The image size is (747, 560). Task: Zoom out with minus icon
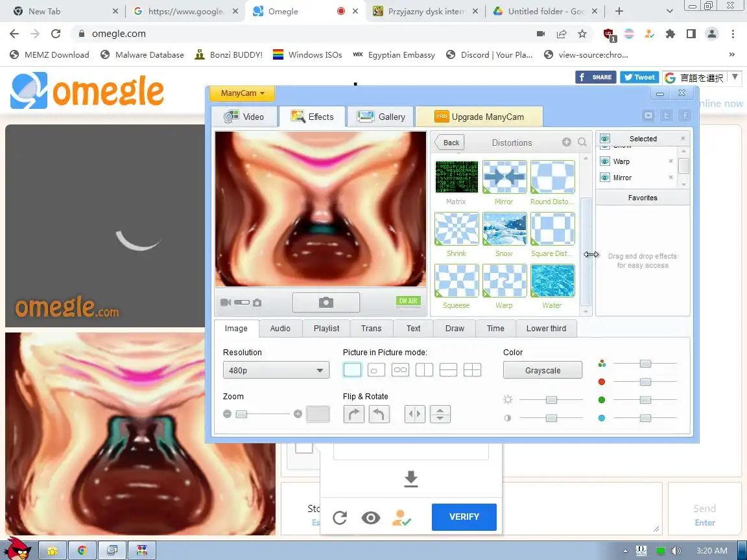(227, 414)
